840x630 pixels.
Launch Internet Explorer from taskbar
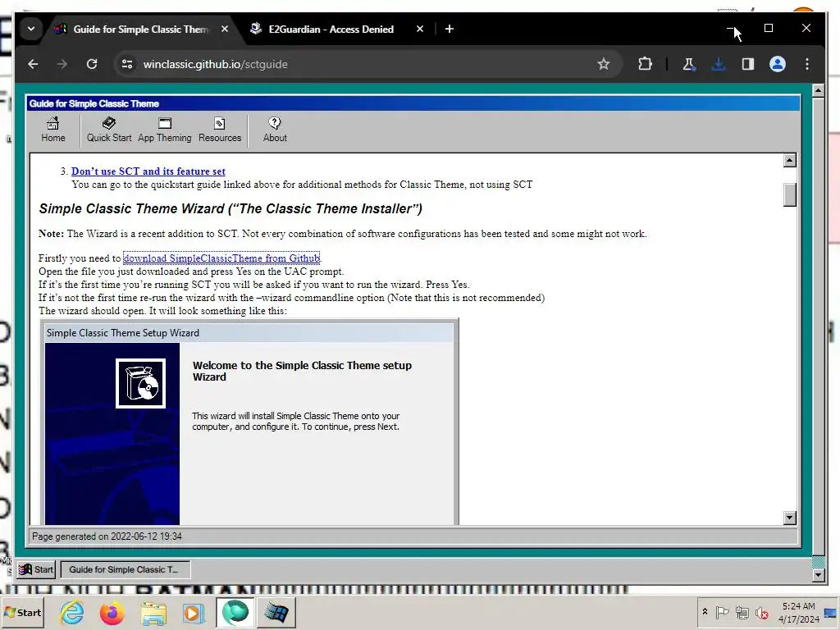click(x=72, y=612)
